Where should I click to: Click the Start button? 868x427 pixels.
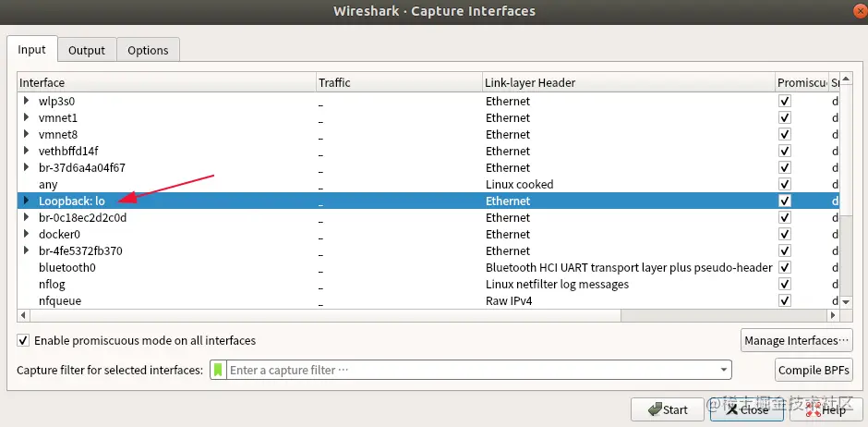click(x=667, y=409)
